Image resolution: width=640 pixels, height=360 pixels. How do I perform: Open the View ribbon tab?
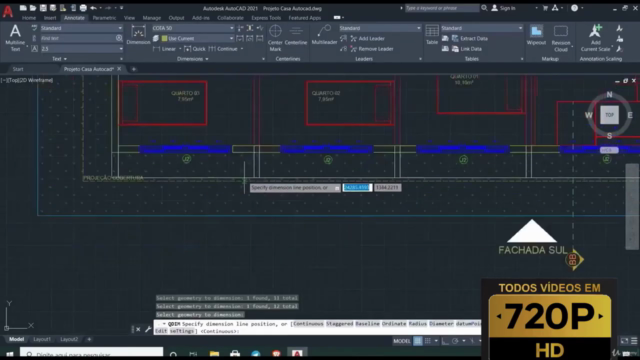coord(129,18)
